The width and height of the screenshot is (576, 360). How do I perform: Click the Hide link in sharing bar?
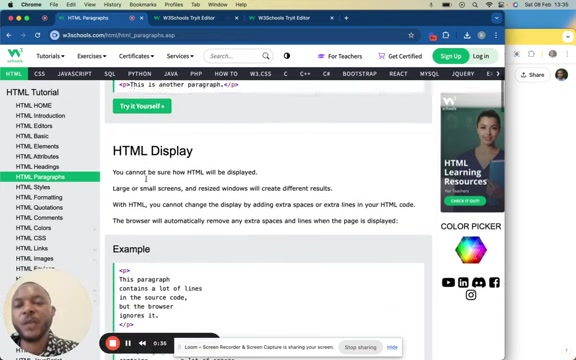(x=392, y=347)
